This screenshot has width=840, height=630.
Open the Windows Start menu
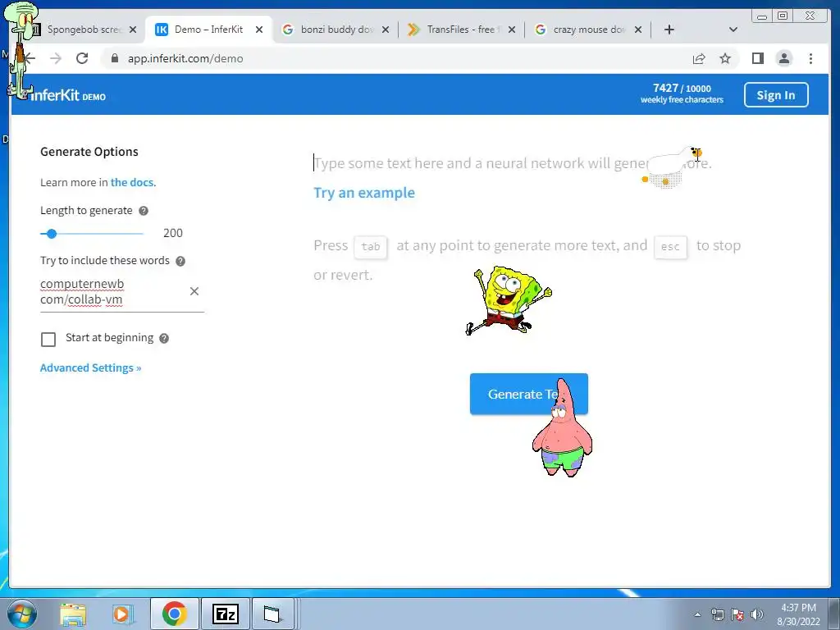tap(22, 614)
